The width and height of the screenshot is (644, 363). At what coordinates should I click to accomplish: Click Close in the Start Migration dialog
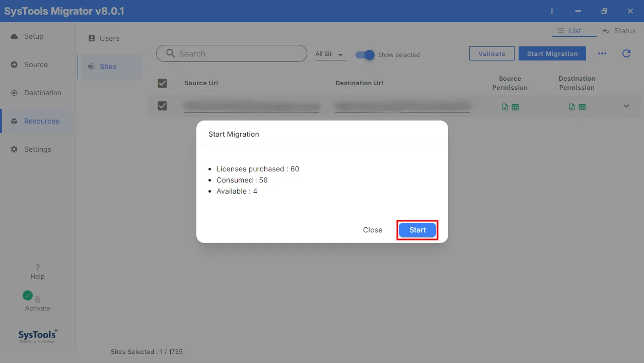click(x=373, y=230)
